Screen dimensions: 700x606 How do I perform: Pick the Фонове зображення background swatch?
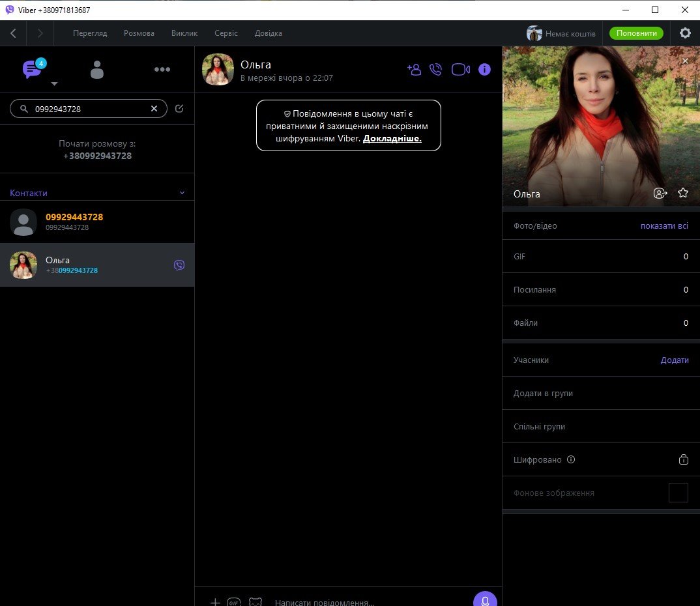pyautogui.click(x=678, y=493)
